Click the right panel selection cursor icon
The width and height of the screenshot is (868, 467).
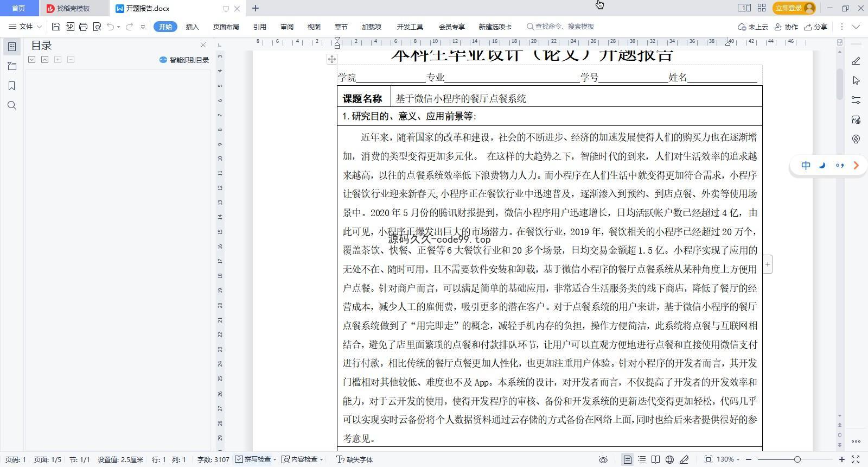click(856, 80)
